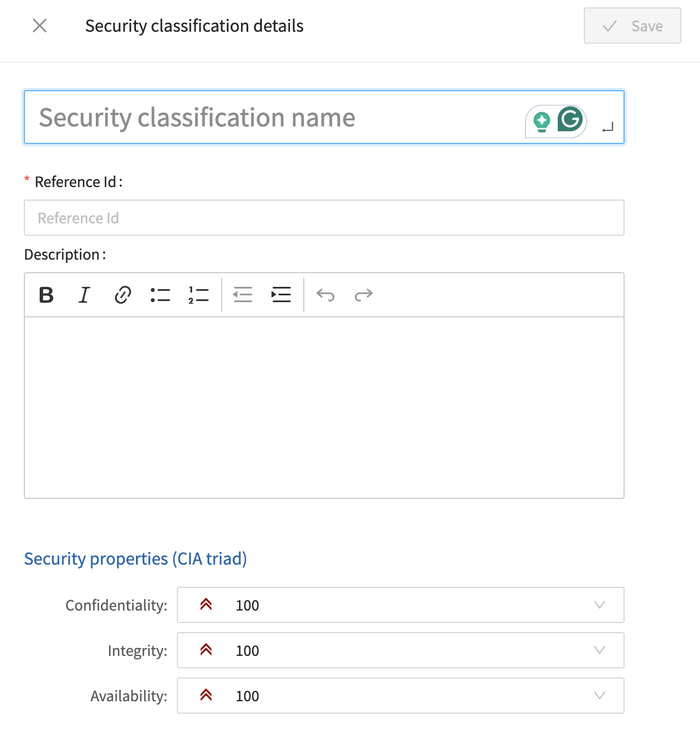Save the security classification details
This screenshot has width=700, height=733.
[632, 26]
